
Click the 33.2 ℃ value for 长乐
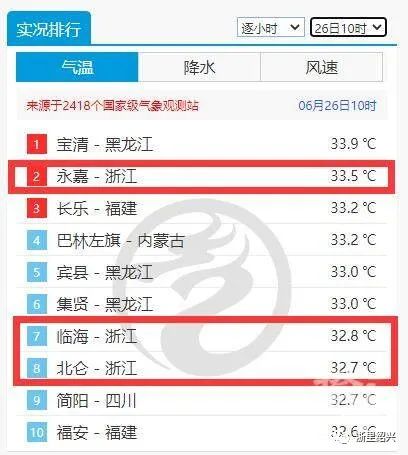[x=353, y=208]
